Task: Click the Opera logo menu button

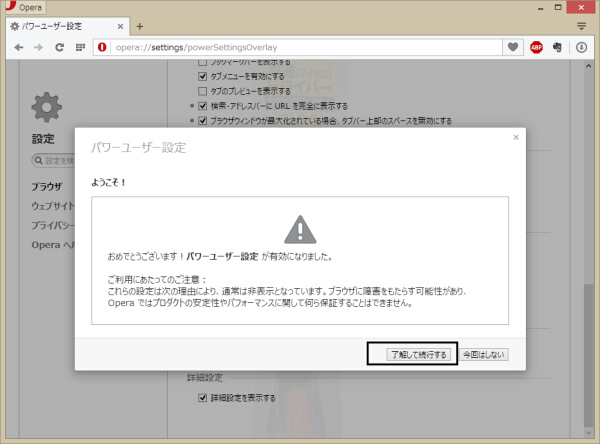Action: coord(24,7)
